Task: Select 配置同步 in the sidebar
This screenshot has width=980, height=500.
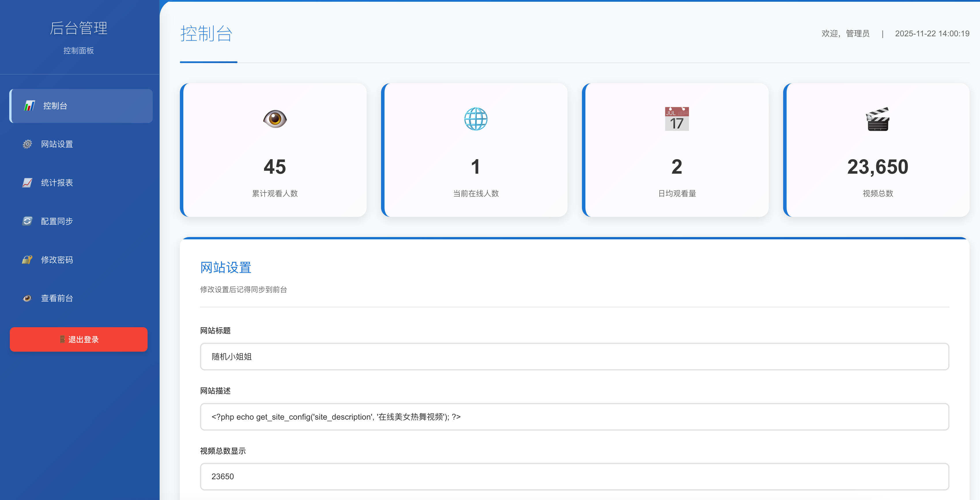Action: 57,221
